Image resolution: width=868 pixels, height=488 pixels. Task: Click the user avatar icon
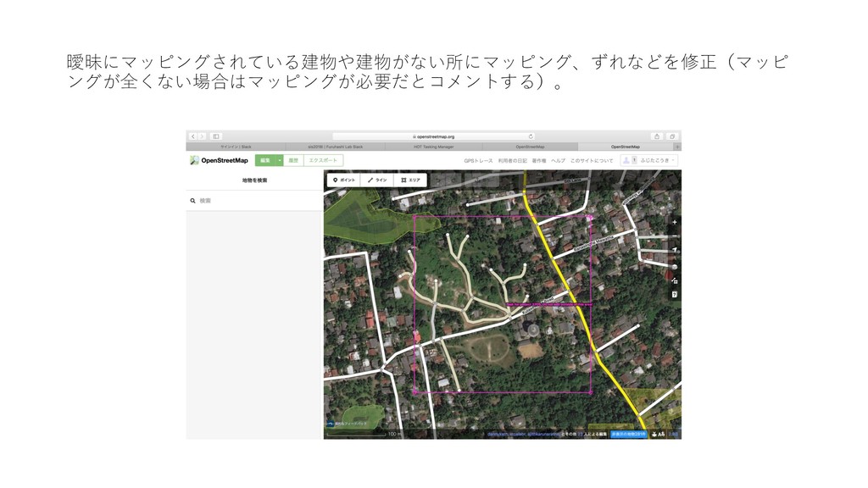tap(626, 160)
